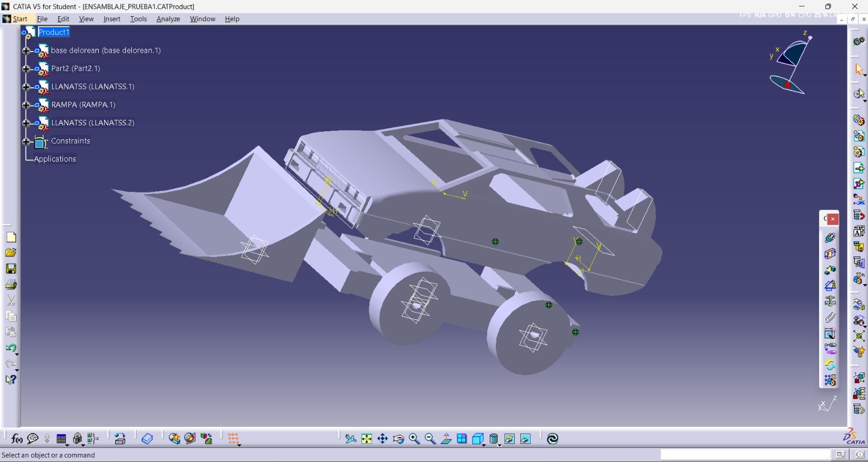This screenshot has width=868, height=462.
Task: Click the Fix Component anchor icon
Action: pyautogui.click(x=830, y=301)
